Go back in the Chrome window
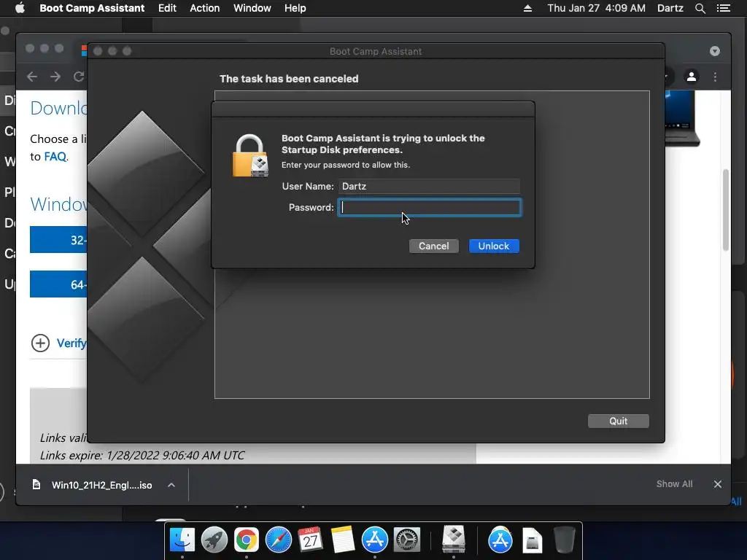 tap(32, 77)
